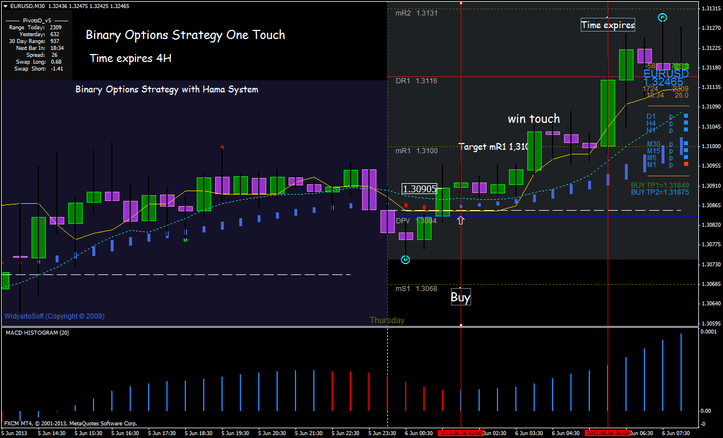
Task: Click the cyan circle marker above the highest candle
Action: pyautogui.click(x=662, y=18)
